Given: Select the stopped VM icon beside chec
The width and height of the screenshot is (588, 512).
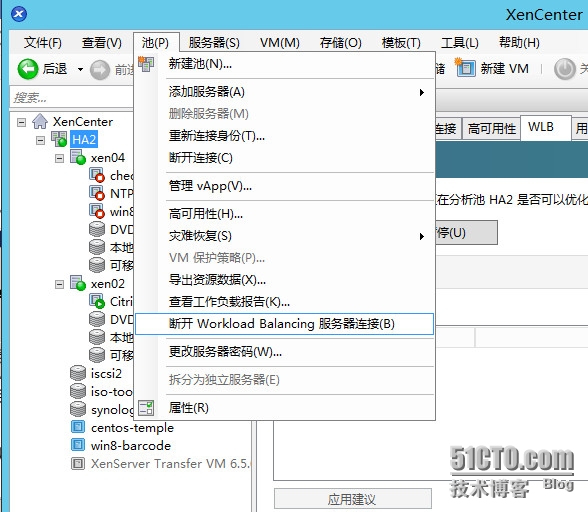Looking at the screenshot, I should (x=97, y=175).
